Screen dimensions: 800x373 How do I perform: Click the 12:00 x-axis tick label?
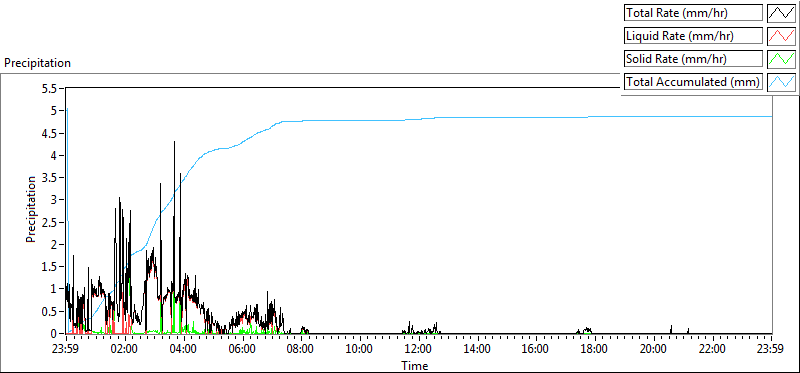coord(419,350)
